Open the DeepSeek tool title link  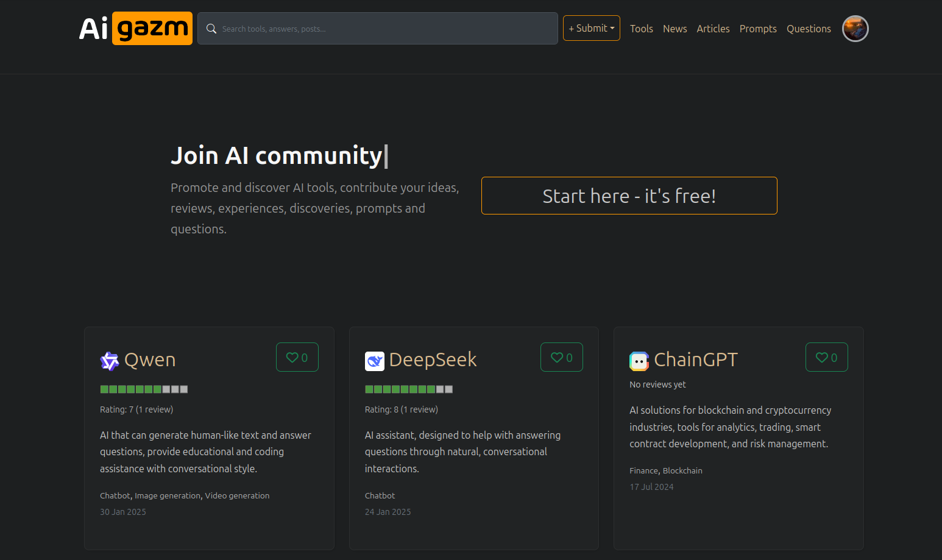pos(433,360)
